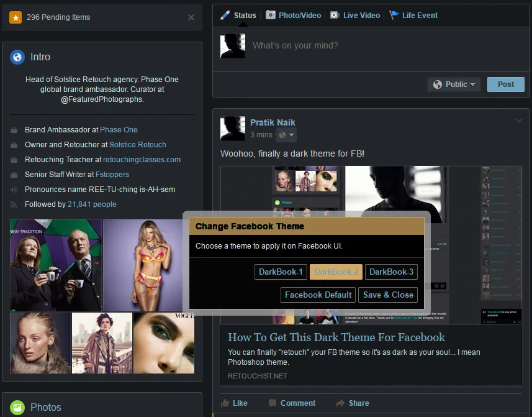Click the Head of Solstice Retouch bio text
The image size is (532, 417).
[x=102, y=89]
